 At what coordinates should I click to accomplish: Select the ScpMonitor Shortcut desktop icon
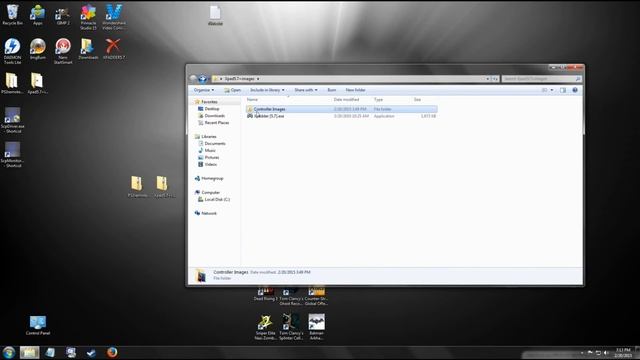[x=12, y=154]
